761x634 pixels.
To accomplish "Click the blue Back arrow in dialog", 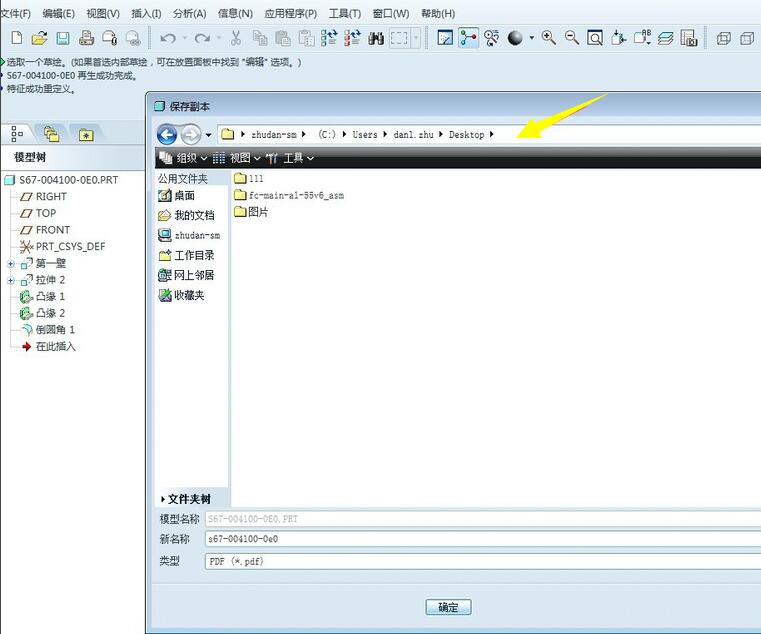I will click(x=167, y=135).
